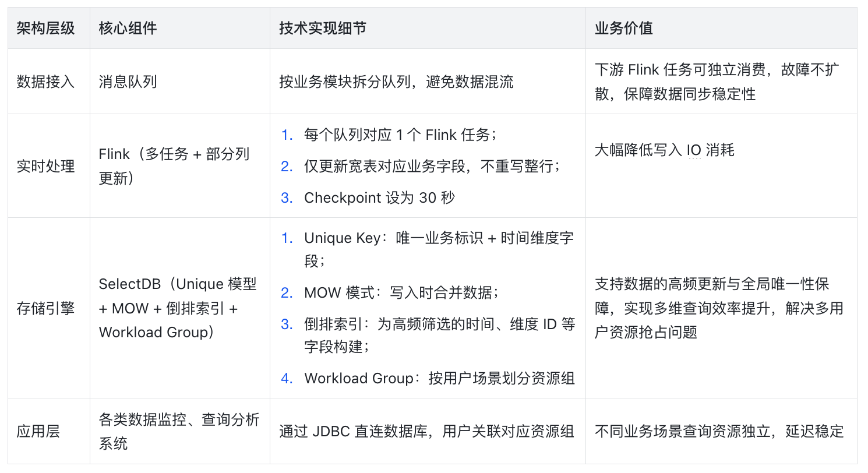Viewport: 868px width, 473px height.
Task: Select the 数据接入 row label cell
Action: pos(46,82)
